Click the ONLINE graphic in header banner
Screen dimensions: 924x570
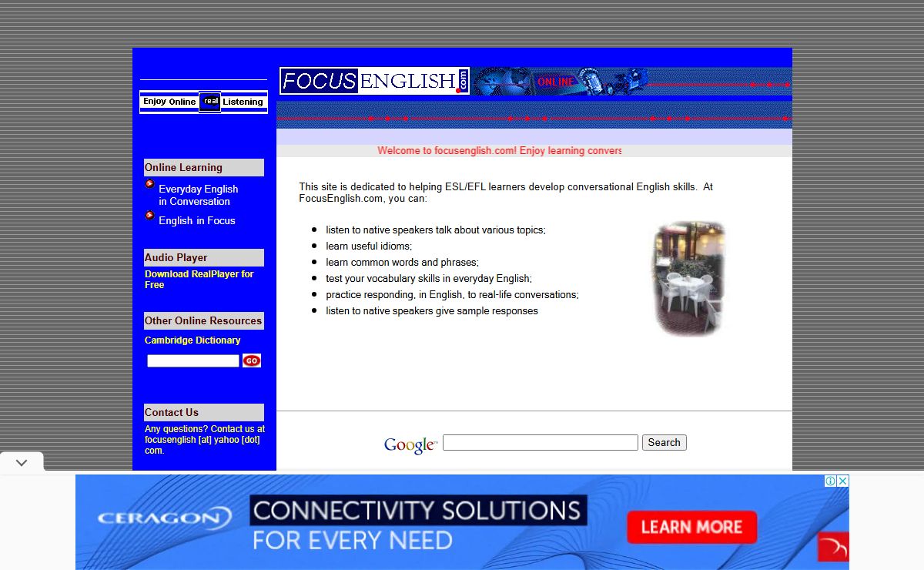coord(555,82)
